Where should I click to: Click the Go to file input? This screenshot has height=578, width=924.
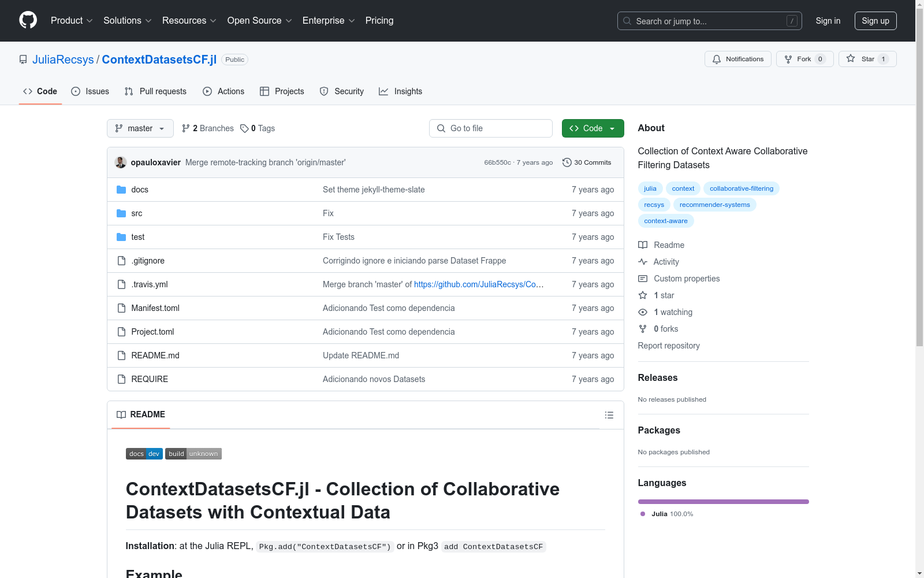pyautogui.click(x=490, y=128)
